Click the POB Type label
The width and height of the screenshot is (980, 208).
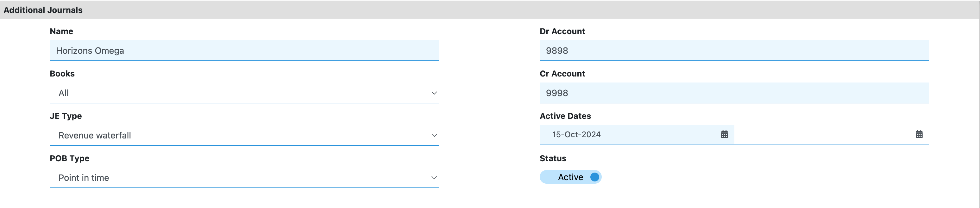(70, 158)
